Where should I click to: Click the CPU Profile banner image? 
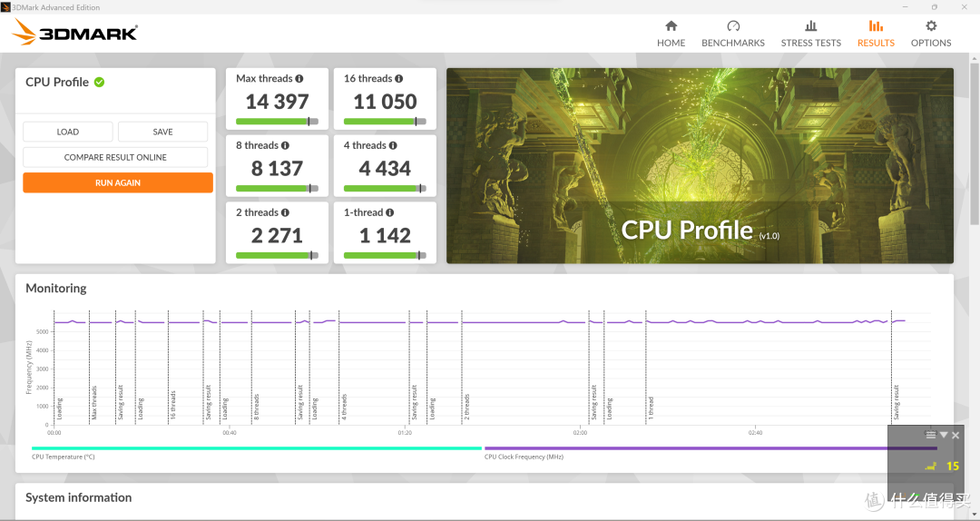point(700,166)
